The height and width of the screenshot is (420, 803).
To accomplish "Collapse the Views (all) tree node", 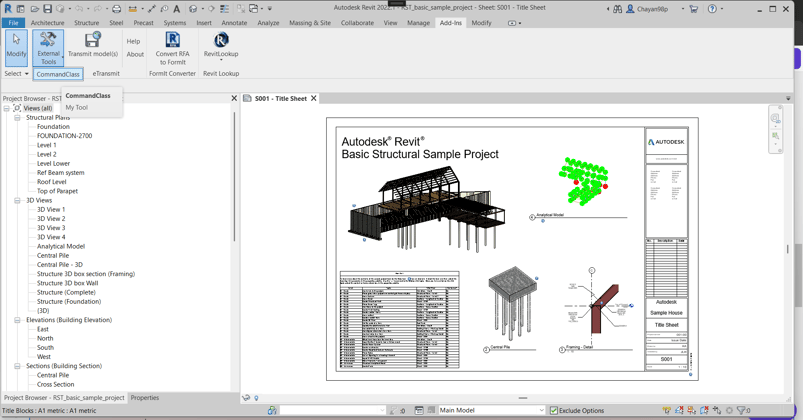I will click(7, 108).
